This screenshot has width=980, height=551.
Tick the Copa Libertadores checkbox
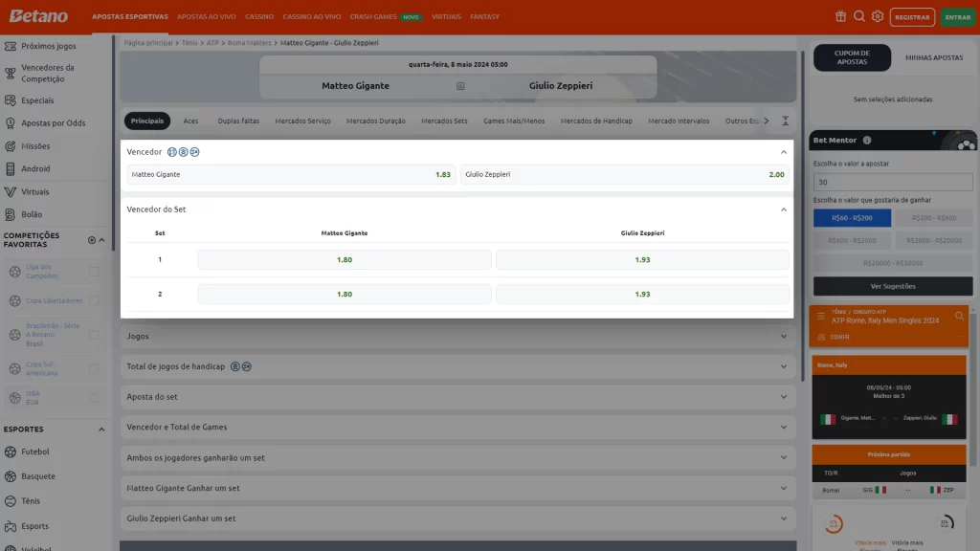(x=94, y=301)
